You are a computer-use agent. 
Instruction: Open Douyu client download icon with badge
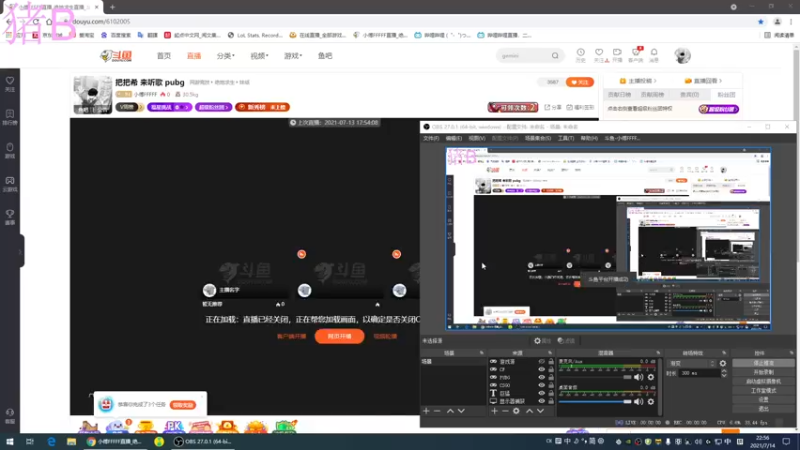pyautogui.click(x=636, y=55)
